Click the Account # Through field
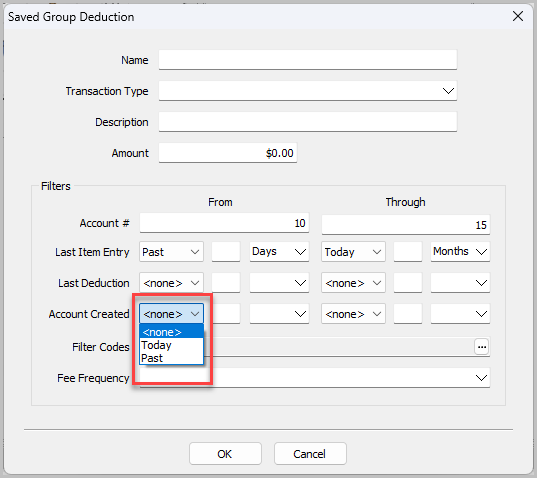537x478 pixels. (405, 225)
